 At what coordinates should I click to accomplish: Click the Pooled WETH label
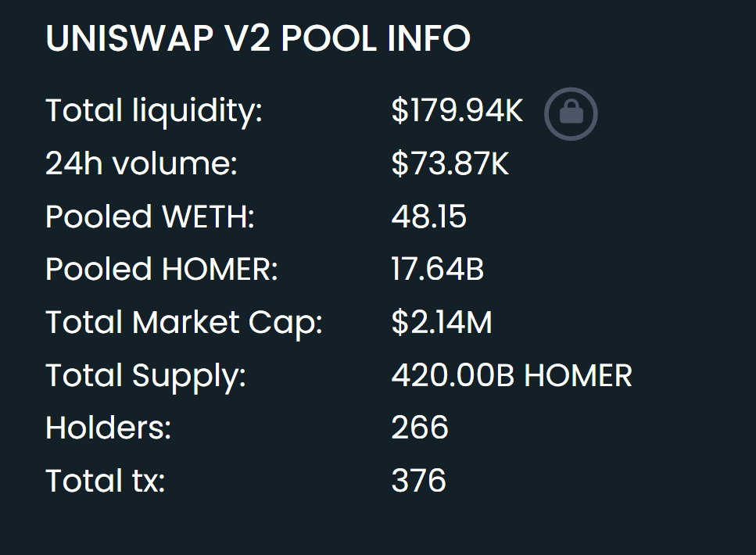point(150,217)
